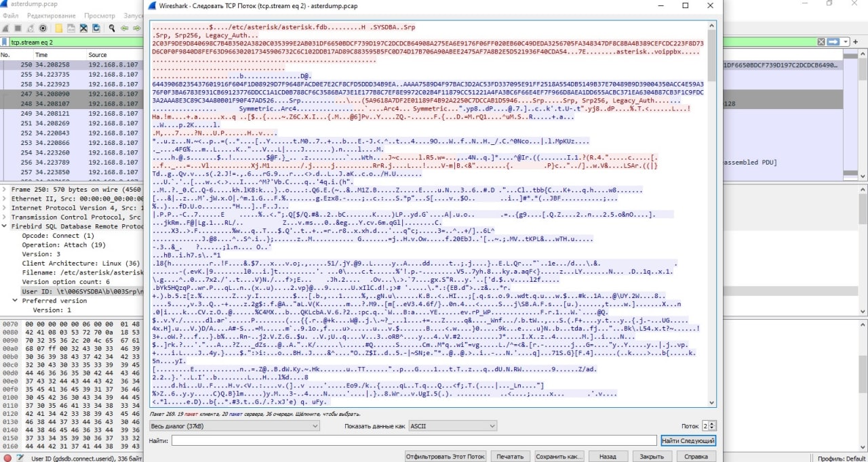The height and width of the screenshot is (462, 868).
Task: Click the Закрыть button
Action: (652, 457)
